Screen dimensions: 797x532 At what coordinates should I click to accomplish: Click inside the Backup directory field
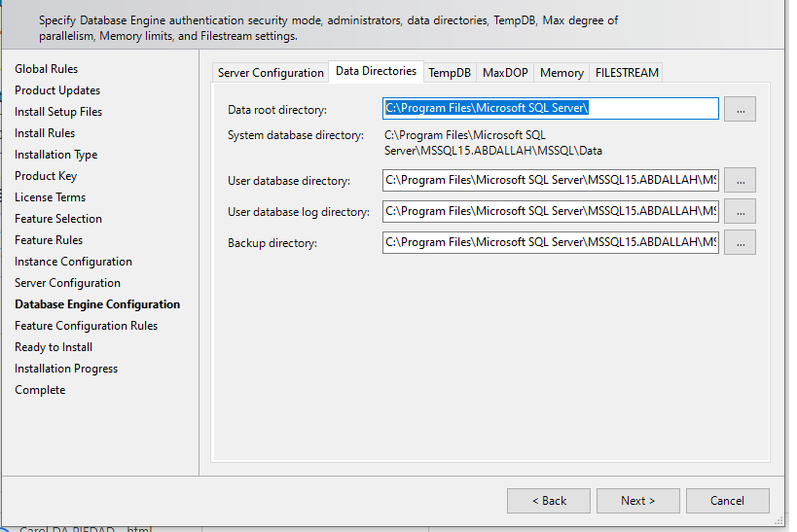point(551,242)
